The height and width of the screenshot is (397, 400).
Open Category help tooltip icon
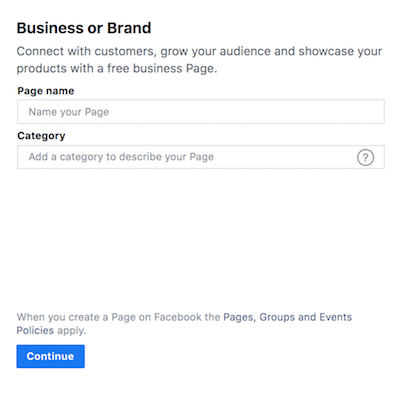pos(365,157)
